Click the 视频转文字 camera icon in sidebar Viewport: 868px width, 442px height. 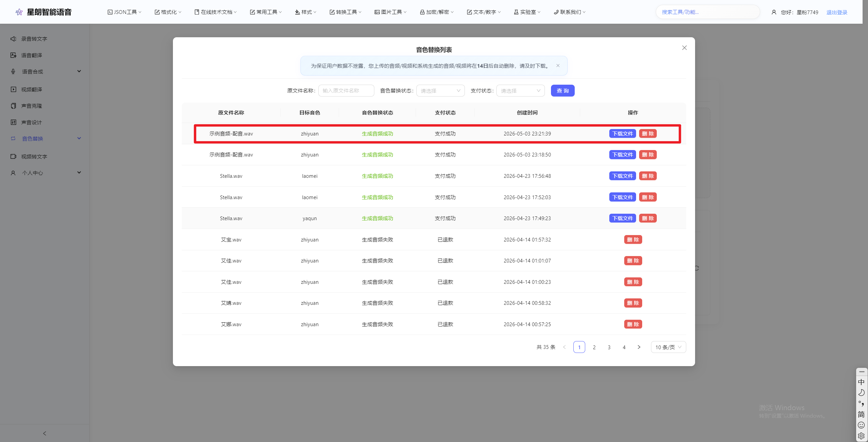click(x=13, y=156)
